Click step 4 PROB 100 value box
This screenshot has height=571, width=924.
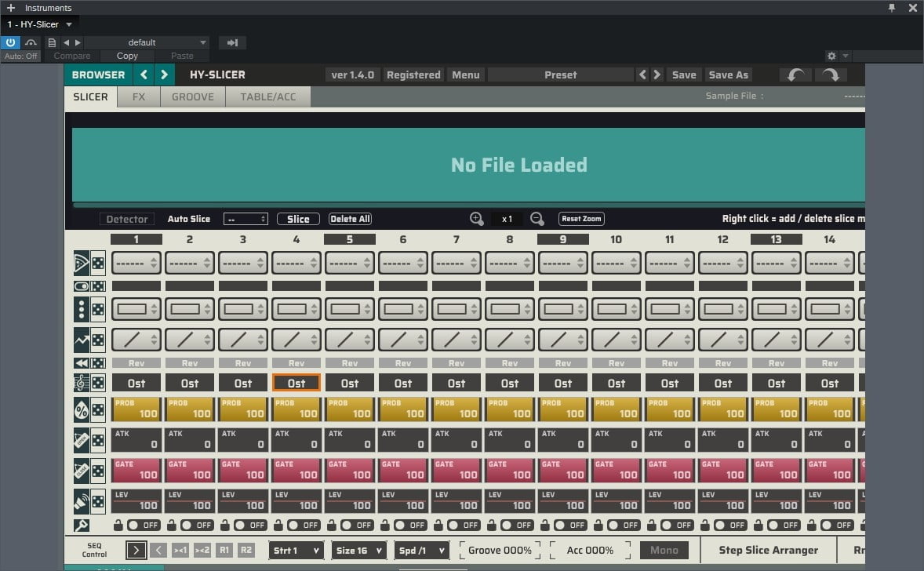point(296,409)
